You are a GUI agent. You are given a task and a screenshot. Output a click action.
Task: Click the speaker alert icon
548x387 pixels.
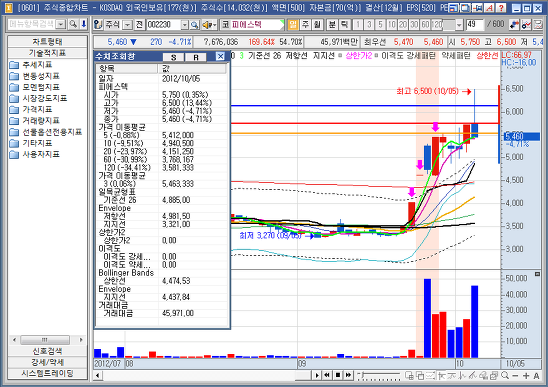(x=207, y=25)
